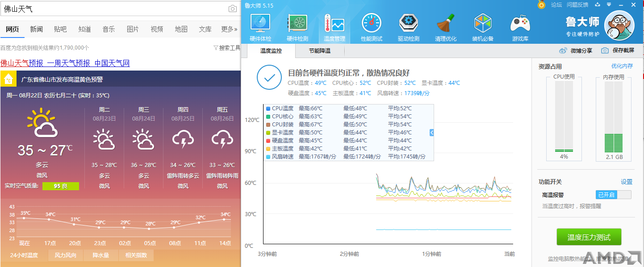Switch to the 节能降温 tab
Viewport: 644px width, 267px height.
320,51
